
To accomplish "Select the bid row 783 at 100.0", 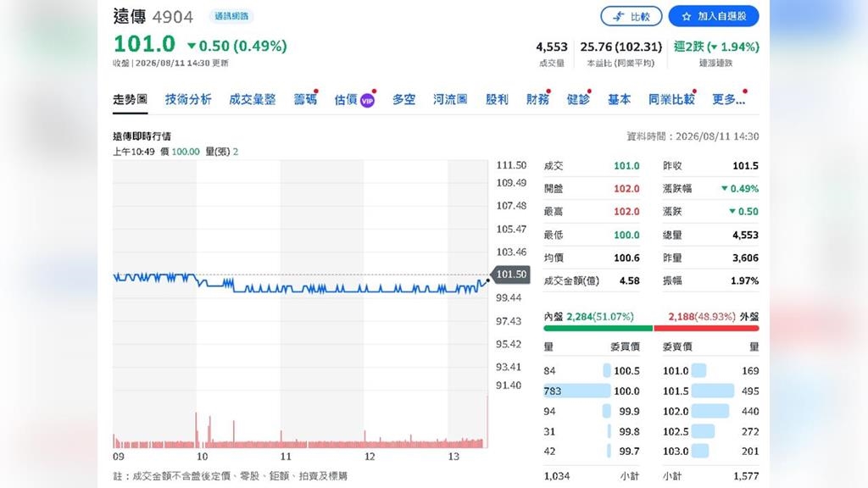I will pos(592,391).
